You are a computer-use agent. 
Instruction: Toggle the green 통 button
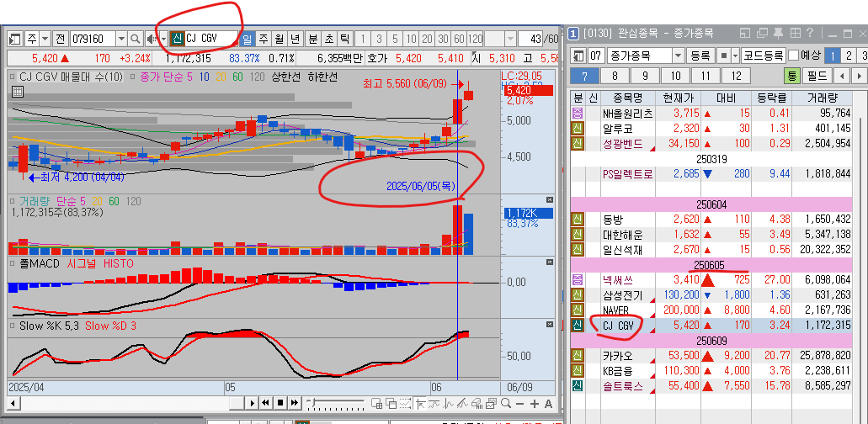click(792, 75)
